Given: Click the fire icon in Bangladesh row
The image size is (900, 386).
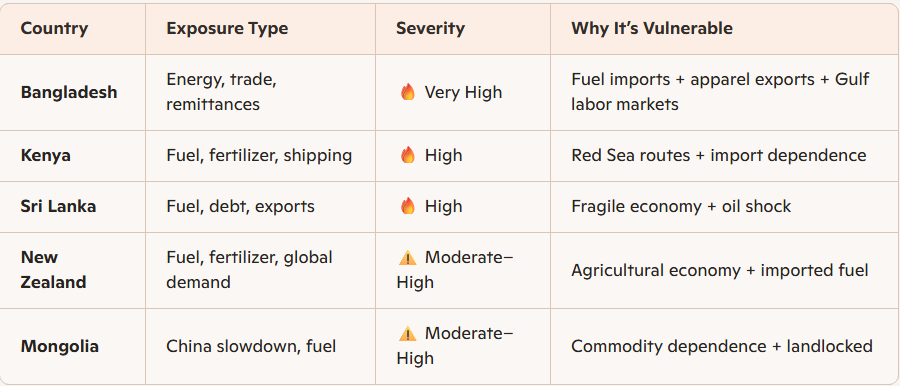Looking at the screenshot, I should click(408, 92).
